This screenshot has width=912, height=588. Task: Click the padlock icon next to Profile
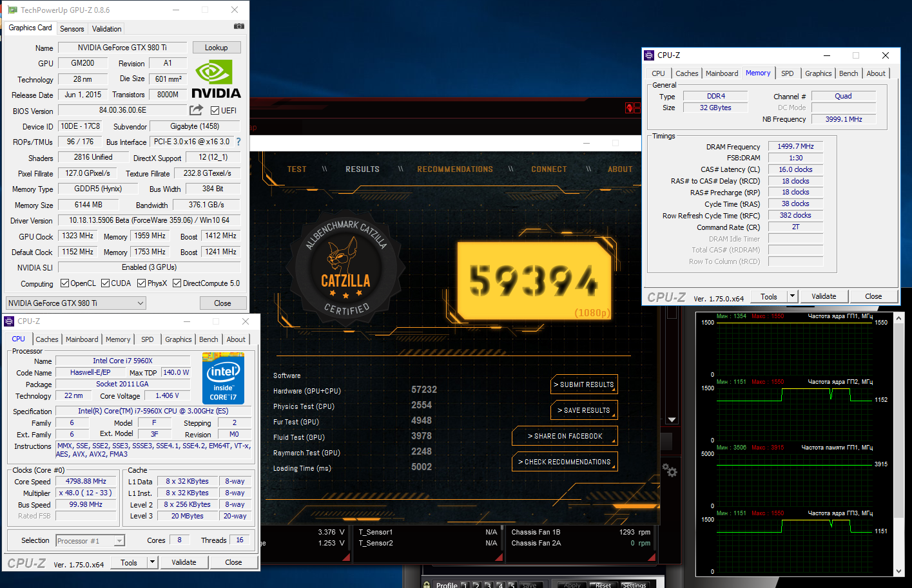[427, 585]
